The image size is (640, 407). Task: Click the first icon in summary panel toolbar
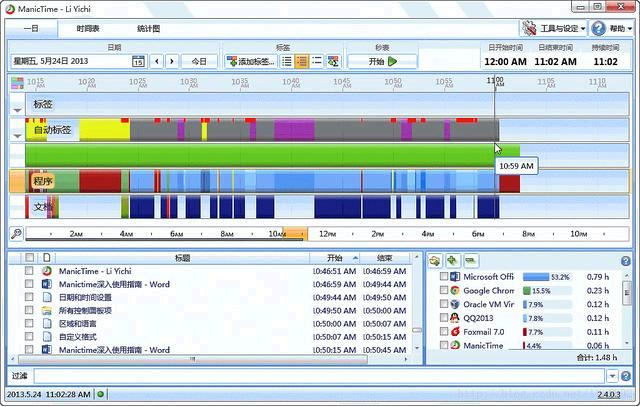point(435,260)
